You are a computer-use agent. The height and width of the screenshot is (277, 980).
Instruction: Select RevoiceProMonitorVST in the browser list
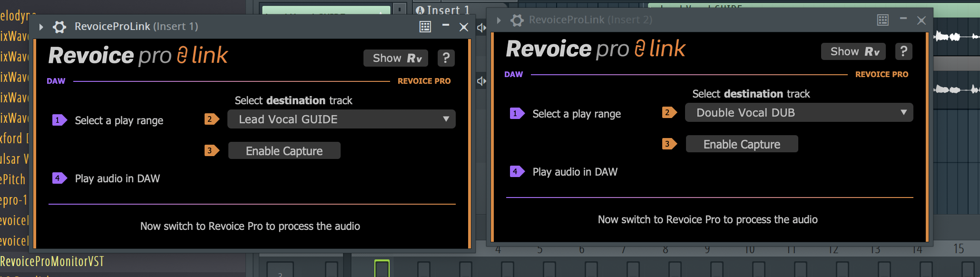(52, 261)
